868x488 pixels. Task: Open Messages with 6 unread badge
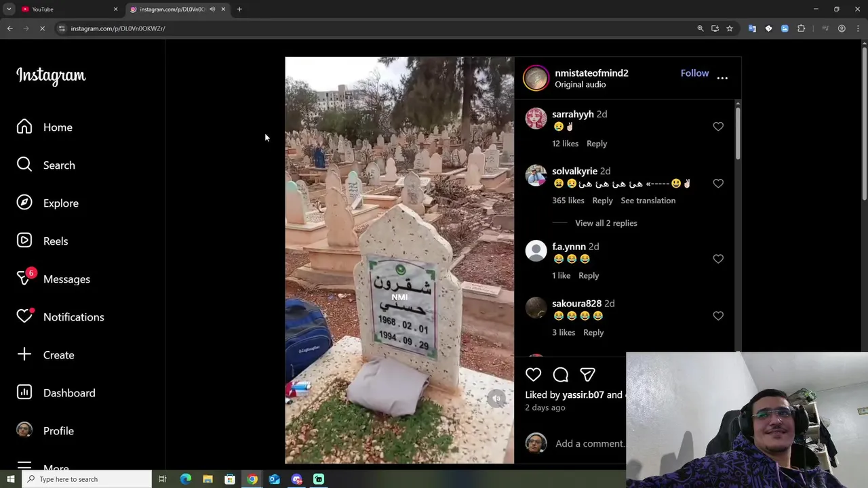click(53, 279)
